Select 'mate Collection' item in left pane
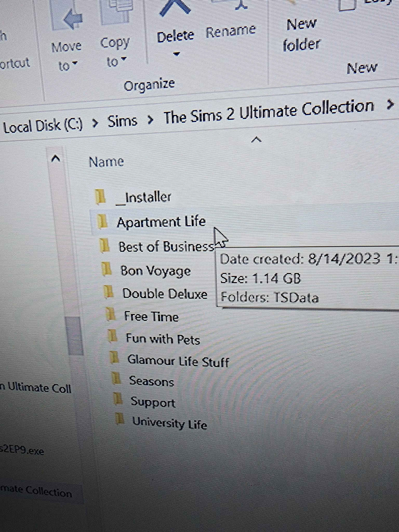Screen dimensions: 399x532 (36, 491)
